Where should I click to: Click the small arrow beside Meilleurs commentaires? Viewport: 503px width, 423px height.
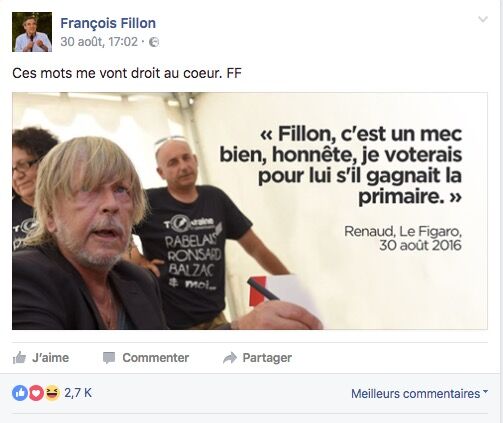(485, 391)
